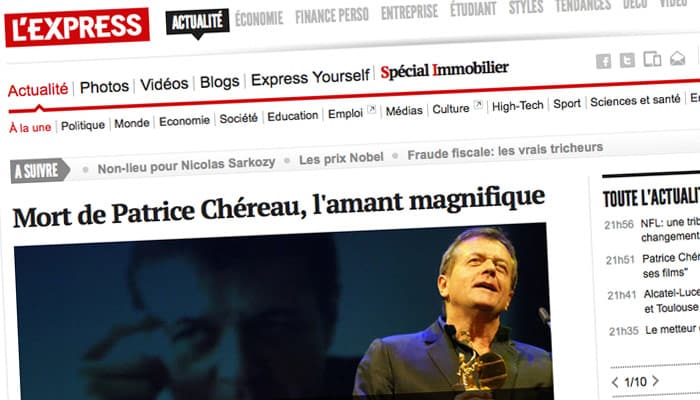Click external link icon beside Emploi
This screenshot has height=400, width=700.
(x=371, y=109)
